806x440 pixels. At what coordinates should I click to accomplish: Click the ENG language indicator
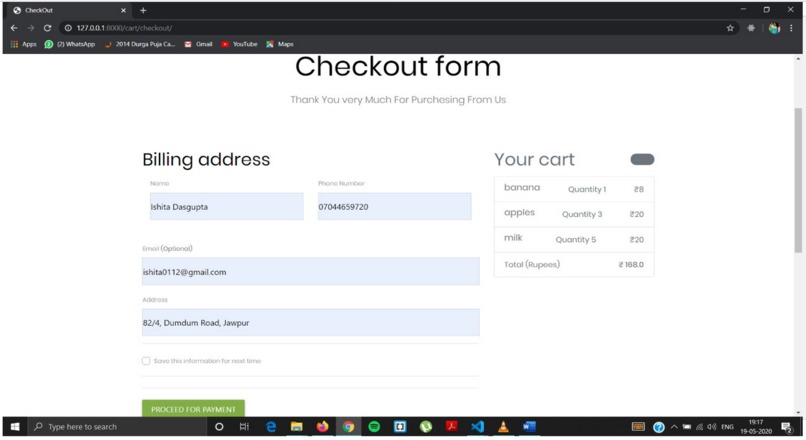click(727, 427)
